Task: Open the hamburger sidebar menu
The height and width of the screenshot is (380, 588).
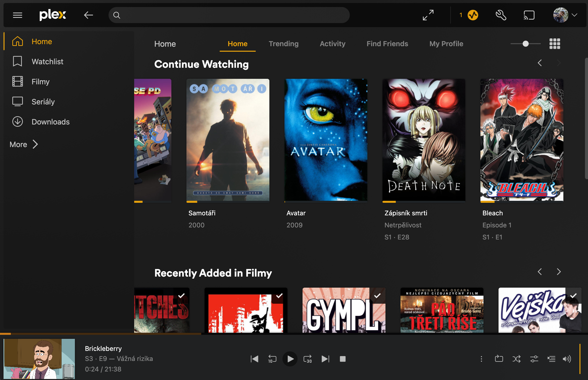Action: [18, 15]
